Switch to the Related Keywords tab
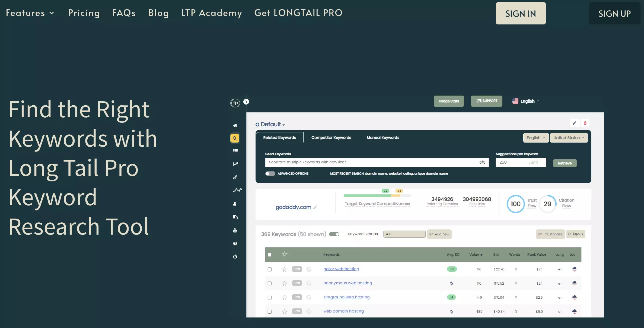 pyautogui.click(x=279, y=137)
